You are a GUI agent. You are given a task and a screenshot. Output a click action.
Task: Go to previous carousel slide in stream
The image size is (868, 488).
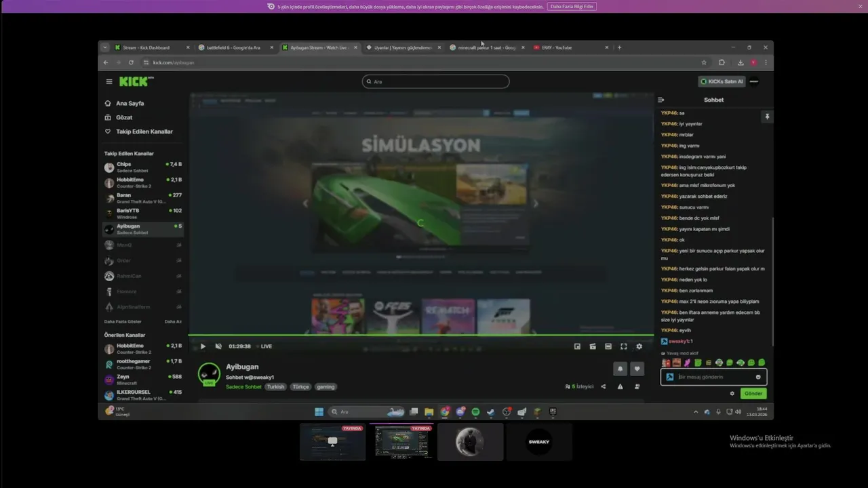(x=305, y=203)
